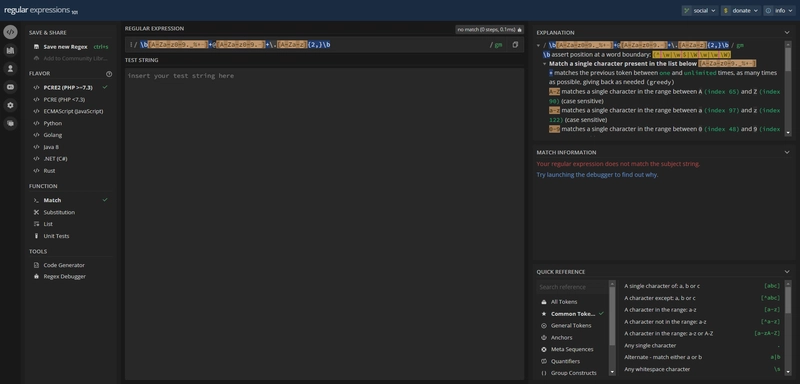Click the lock icon in match status
Image resolution: width=800 pixels, height=384 pixels.
coord(519,30)
